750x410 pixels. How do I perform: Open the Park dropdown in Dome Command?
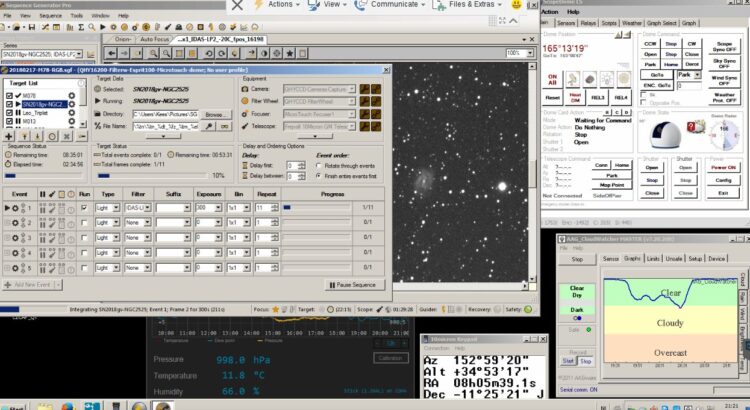tap(697, 75)
